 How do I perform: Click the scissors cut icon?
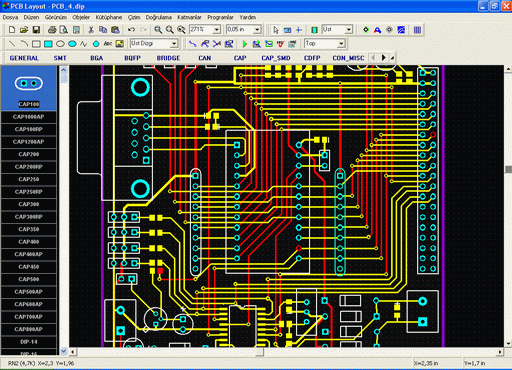point(91,30)
